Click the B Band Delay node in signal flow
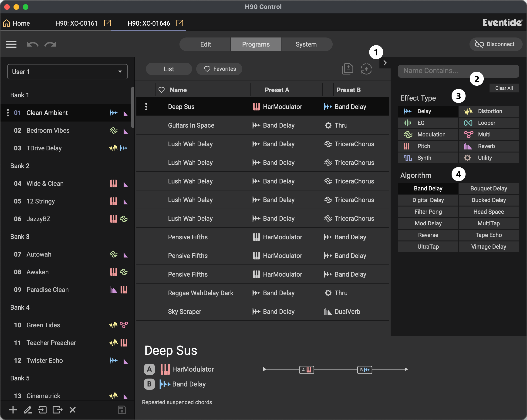 365,370
